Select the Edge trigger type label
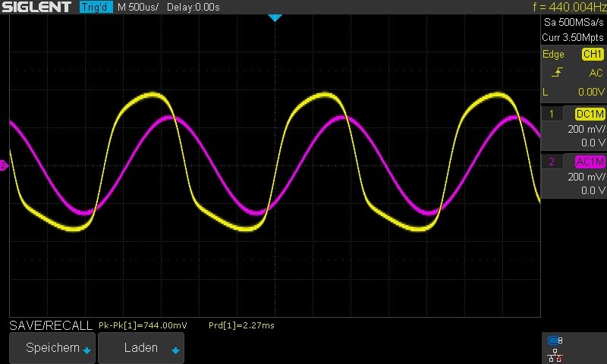This screenshot has height=364, width=607. point(553,54)
